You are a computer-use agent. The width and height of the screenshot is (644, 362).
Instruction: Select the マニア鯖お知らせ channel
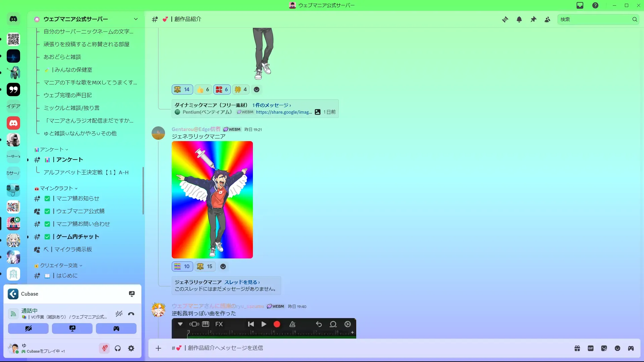pos(77,198)
